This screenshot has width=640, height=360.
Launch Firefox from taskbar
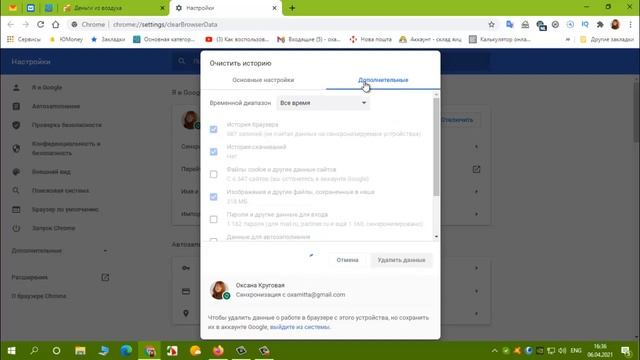click(x=218, y=350)
